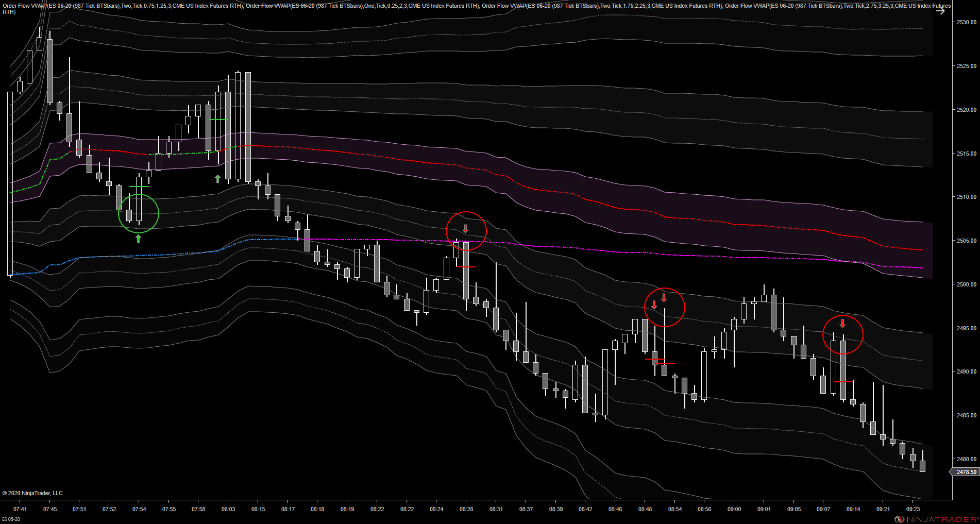Viewport: 980px width, 524px height.
Task: Click the 09:00 time axis label
Action: [x=734, y=509]
